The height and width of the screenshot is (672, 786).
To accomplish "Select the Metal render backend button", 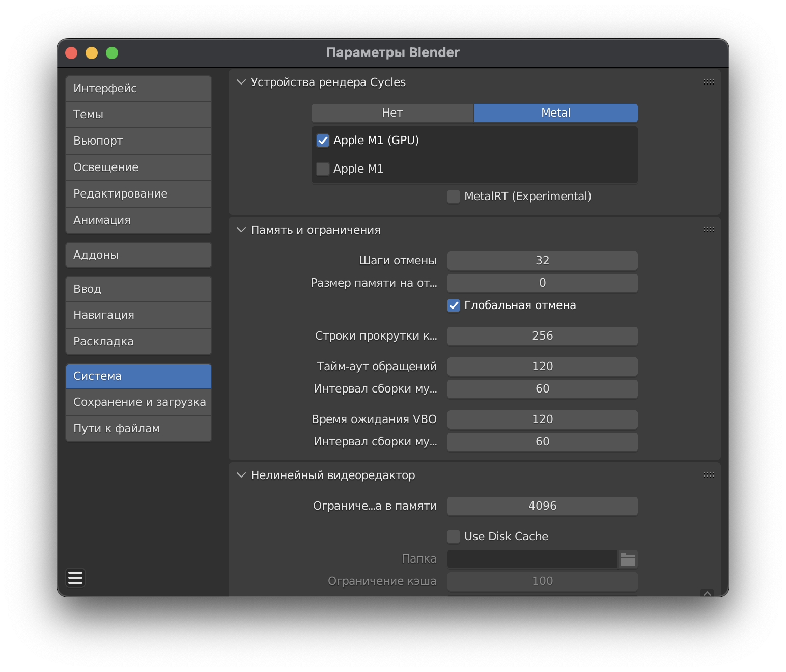I will (555, 113).
